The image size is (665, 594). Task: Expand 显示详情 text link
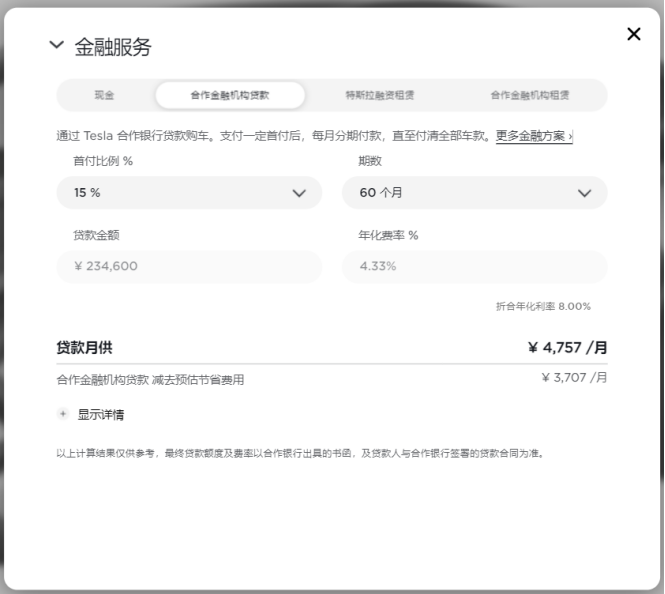[x=101, y=415]
